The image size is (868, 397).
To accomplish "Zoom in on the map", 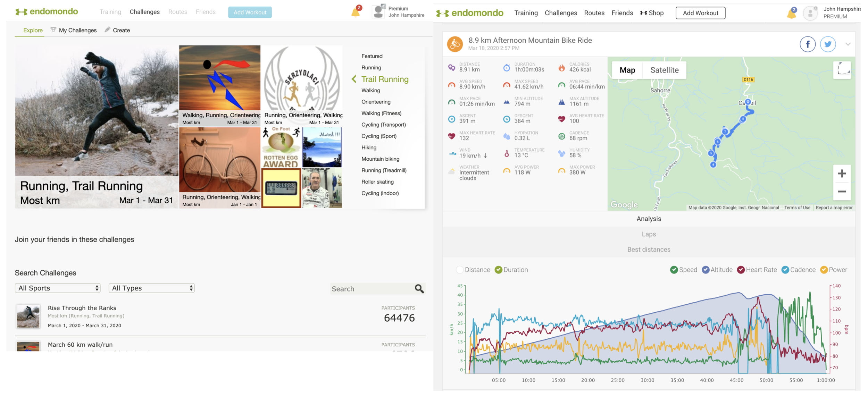I will click(x=842, y=174).
